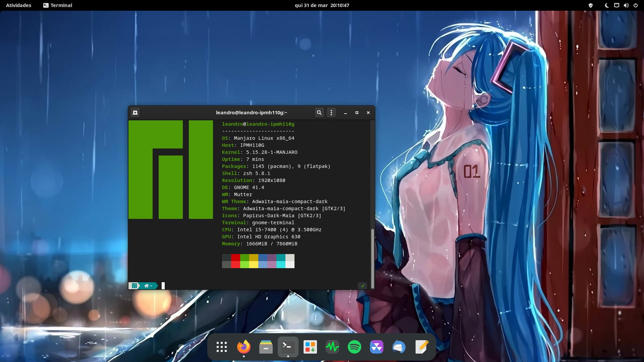
Task: Click the "Manjaro Linux x86_64" text
Action: coord(264,138)
